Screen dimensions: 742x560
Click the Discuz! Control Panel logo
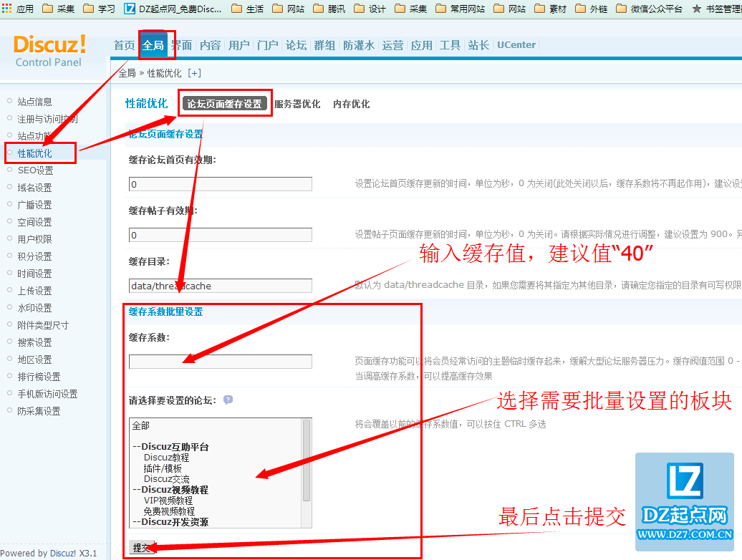49,51
